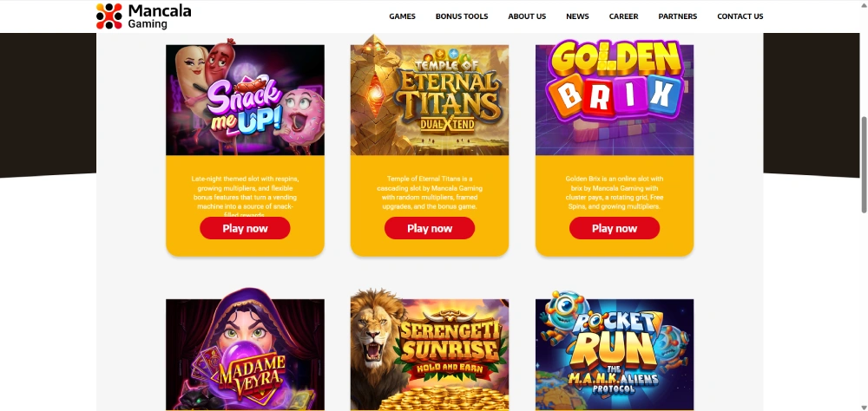Play now under Snack Me Up
Screen dimensions: 868x411
click(x=246, y=228)
